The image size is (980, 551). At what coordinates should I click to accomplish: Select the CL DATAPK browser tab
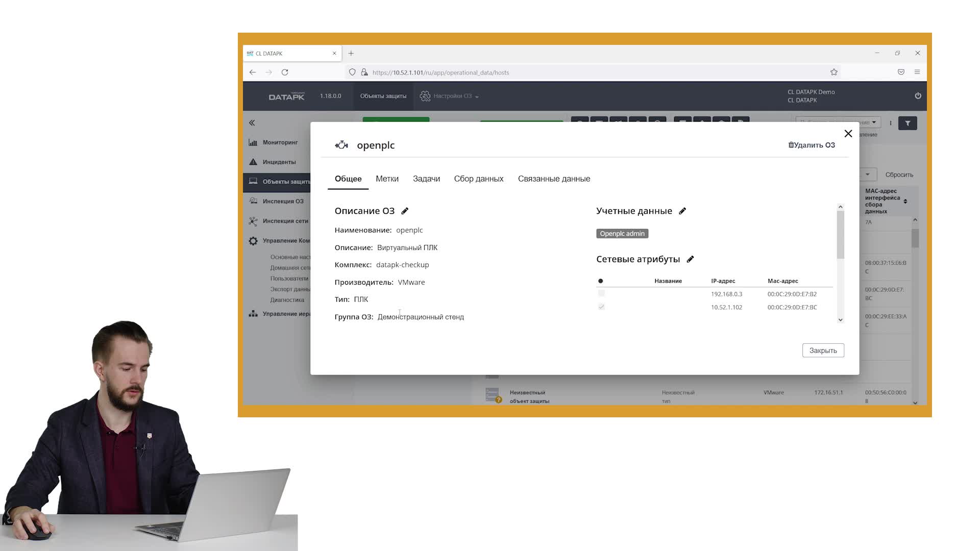click(292, 54)
